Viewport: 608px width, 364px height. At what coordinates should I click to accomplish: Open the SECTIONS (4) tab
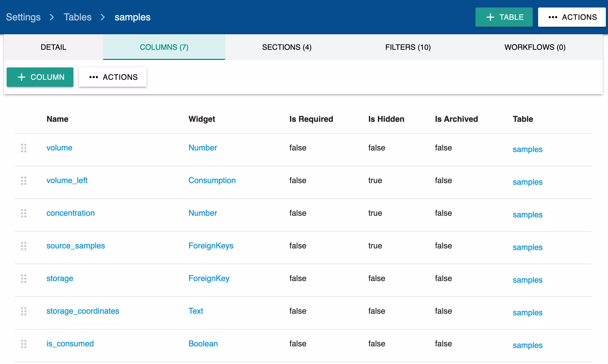(287, 47)
